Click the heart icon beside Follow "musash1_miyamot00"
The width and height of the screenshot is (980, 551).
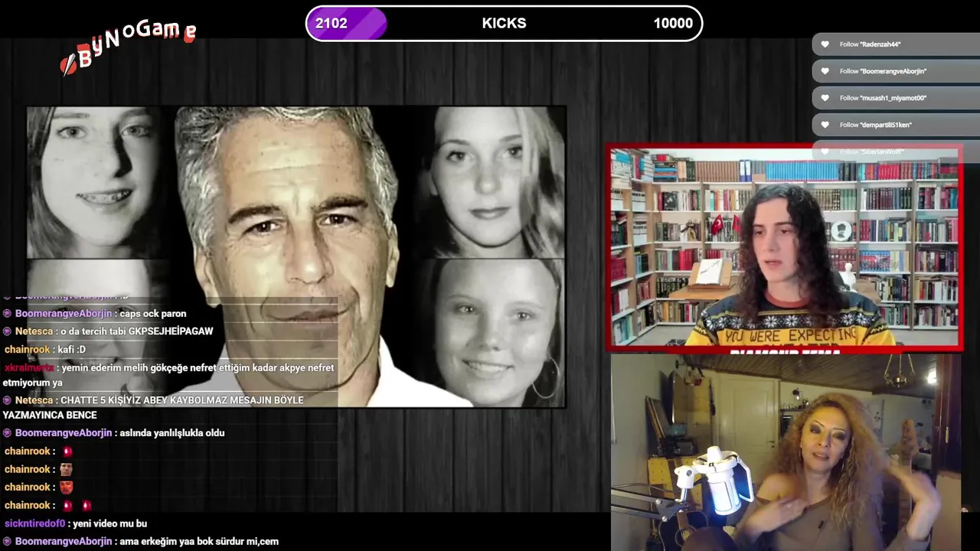point(825,98)
